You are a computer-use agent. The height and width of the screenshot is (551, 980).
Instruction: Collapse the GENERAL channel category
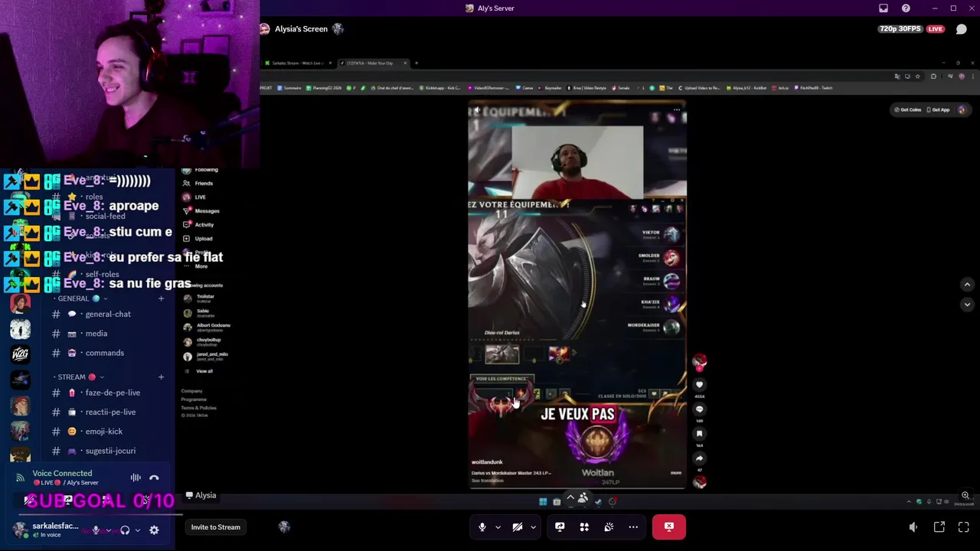click(80, 299)
